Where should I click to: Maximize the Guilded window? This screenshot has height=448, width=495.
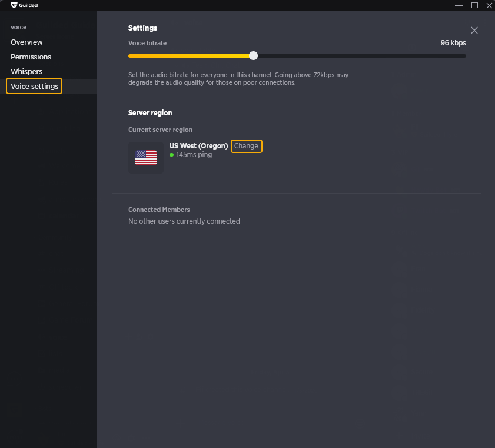click(x=474, y=5)
